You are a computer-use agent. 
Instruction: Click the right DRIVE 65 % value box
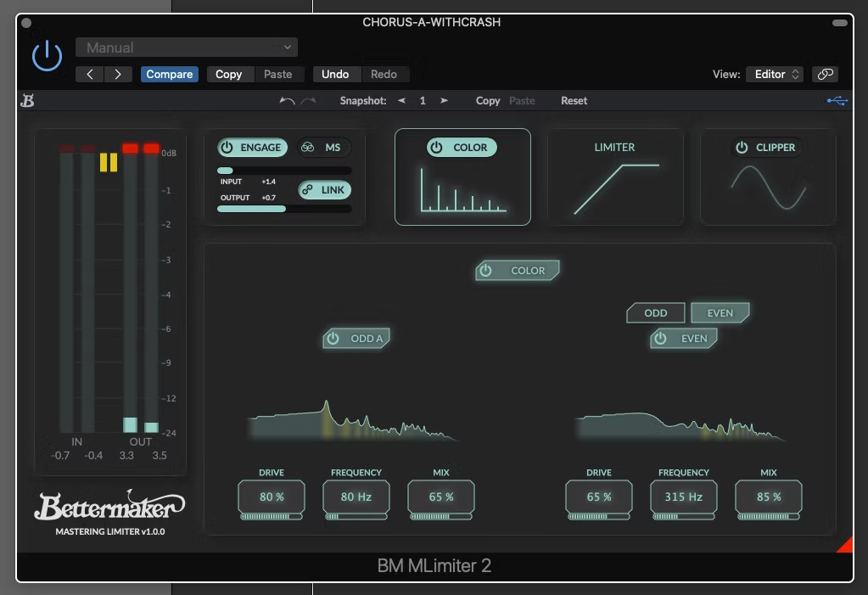coord(599,497)
